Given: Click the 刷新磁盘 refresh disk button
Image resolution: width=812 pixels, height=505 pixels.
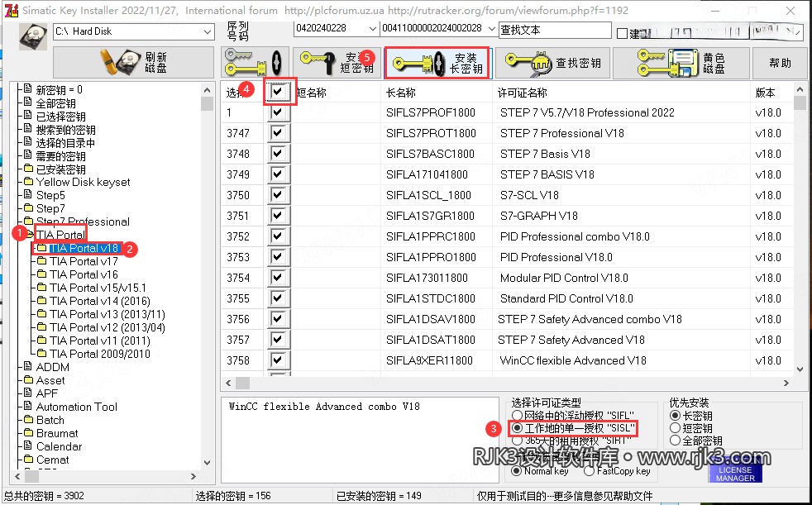Looking at the screenshot, I should click(x=134, y=63).
